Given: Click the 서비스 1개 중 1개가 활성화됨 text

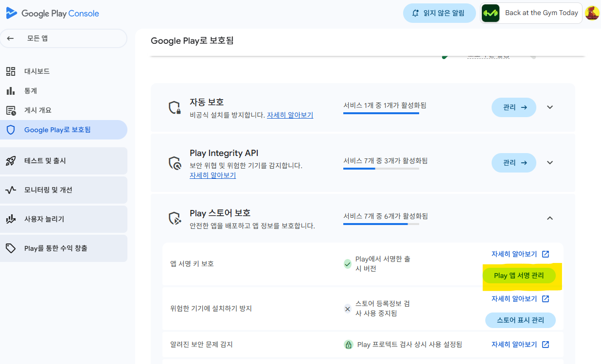Looking at the screenshot, I should coord(385,105).
